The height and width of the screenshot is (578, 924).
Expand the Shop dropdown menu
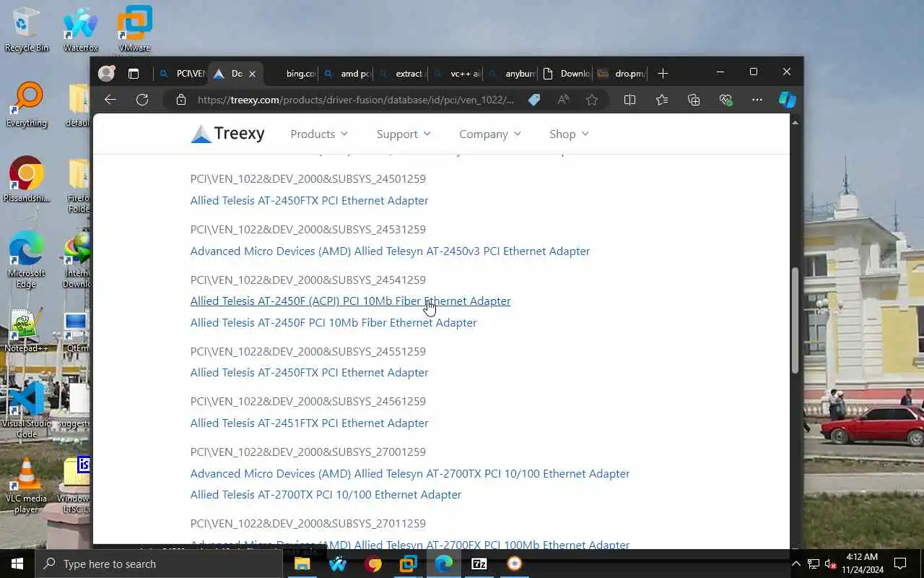(x=569, y=134)
